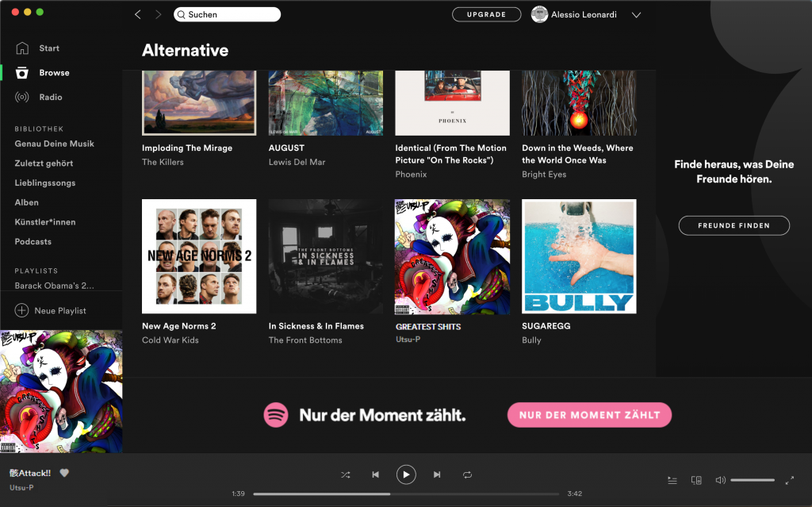The height and width of the screenshot is (507, 812).
Task: Like the song with the heart icon
Action: [x=65, y=473]
